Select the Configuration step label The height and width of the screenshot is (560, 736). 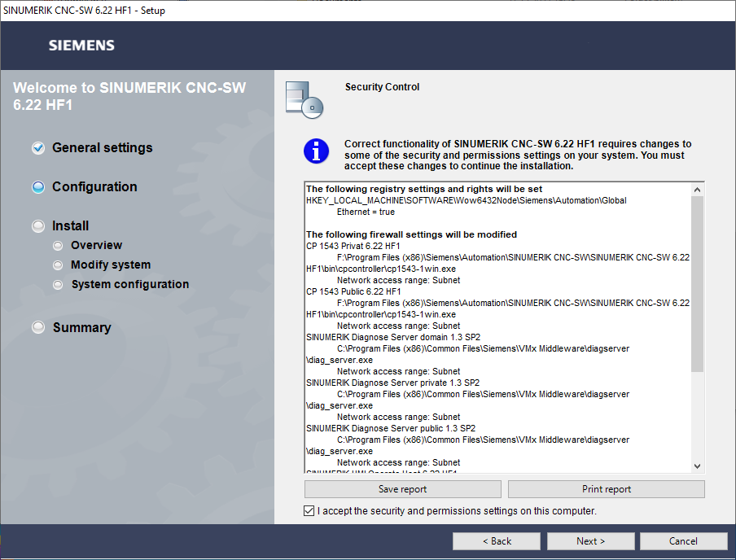pos(94,187)
